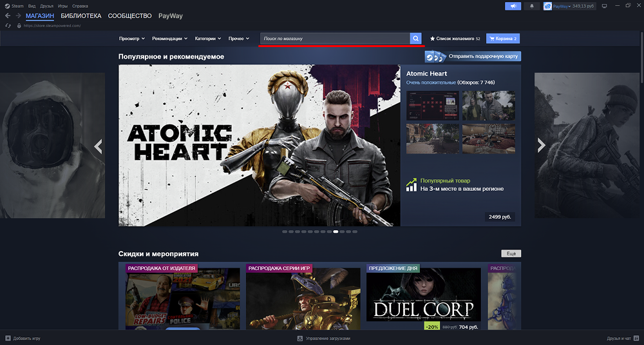Click the 2499 руб. price button

point(500,217)
